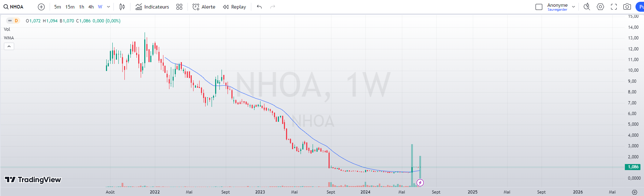Start bar Replay mode
This screenshot has width=644, height=196.
coord(235,7)
